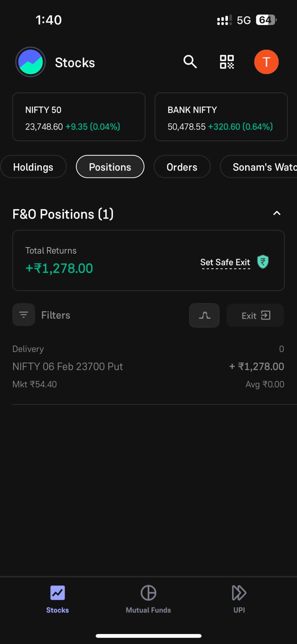Open the NIFTY 06 Feb 23700 Put position
Image resolution: width=297 pixels, height=644 pixels.
coord(148,367)
